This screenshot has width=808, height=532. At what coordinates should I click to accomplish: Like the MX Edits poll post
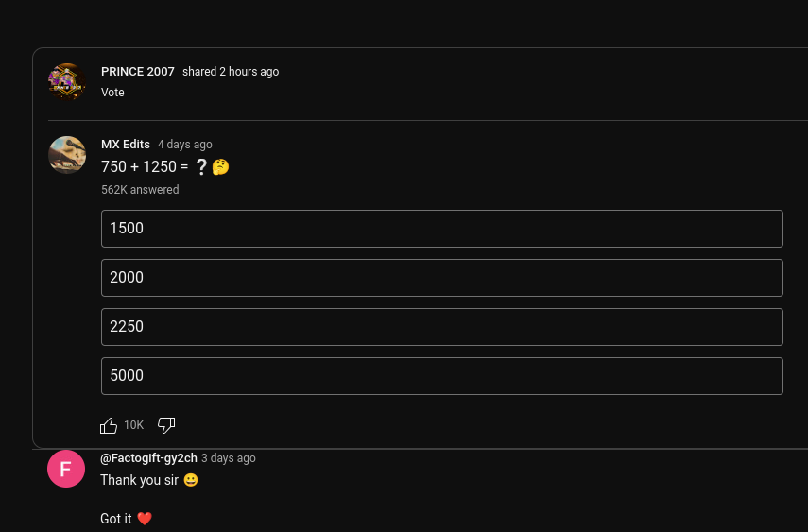[x=109, y=425]
